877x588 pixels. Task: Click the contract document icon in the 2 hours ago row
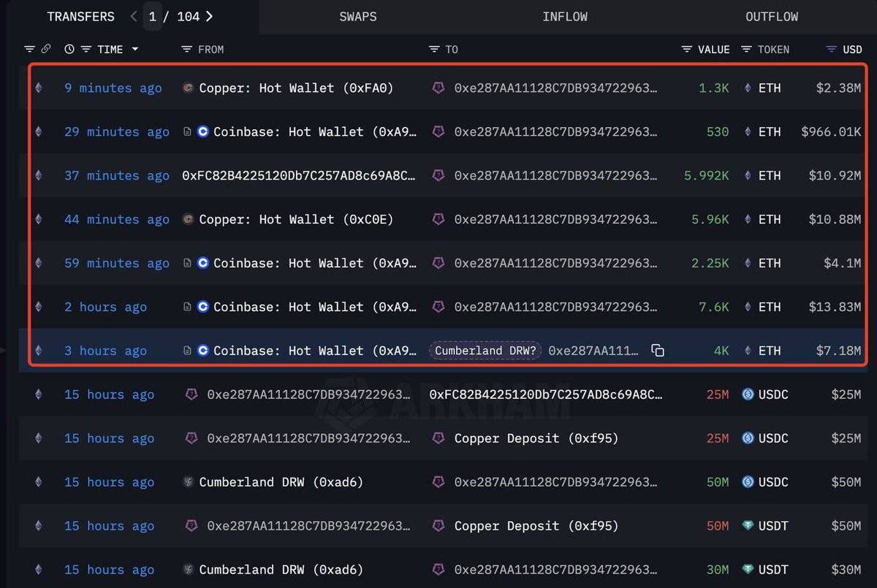click(x=187, y=307)
